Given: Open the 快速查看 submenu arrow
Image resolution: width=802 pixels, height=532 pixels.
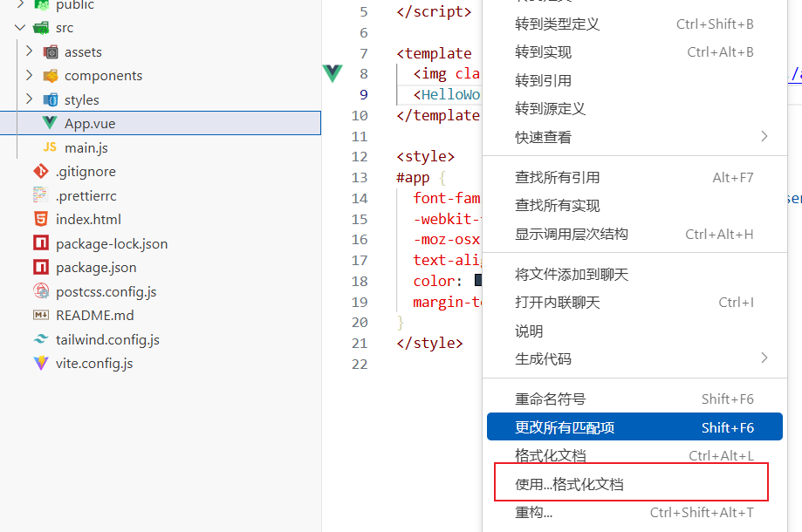Looking at the screenshot, I should pos(764,136).
